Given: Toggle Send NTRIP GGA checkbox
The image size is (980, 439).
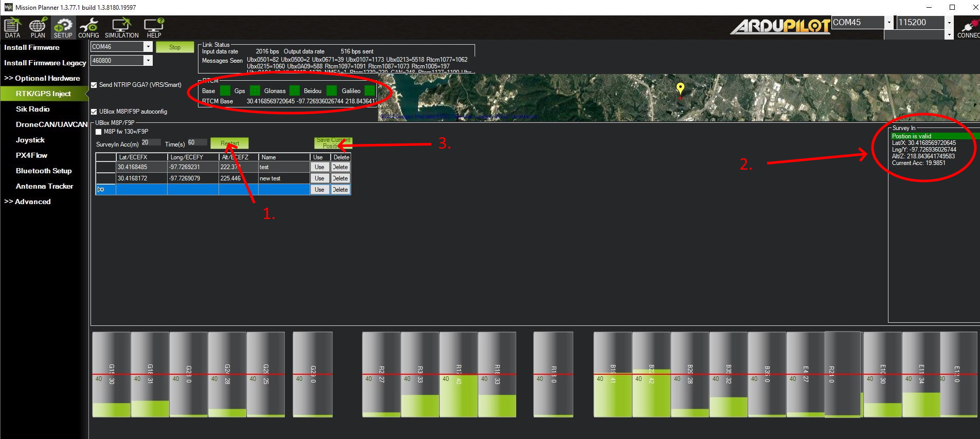Looking at the screenshot, I should tap(94, 85).
